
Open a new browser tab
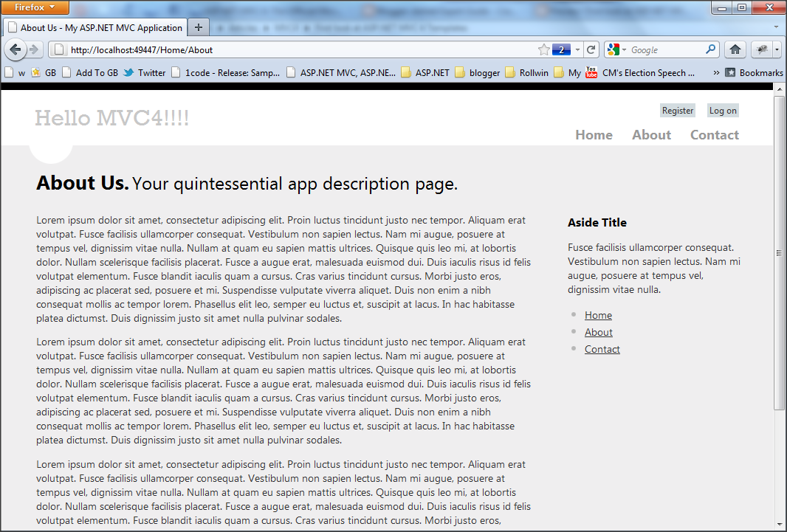coord(198,27)
